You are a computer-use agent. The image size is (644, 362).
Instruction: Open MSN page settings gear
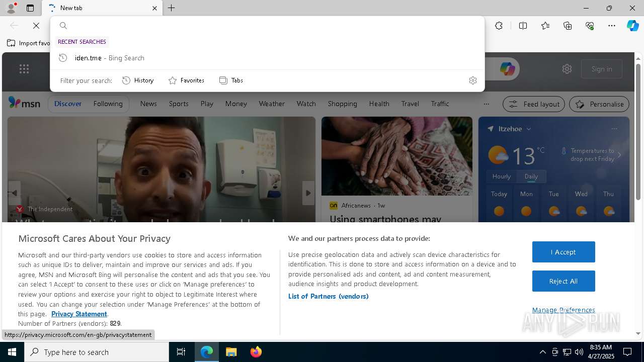567,69
